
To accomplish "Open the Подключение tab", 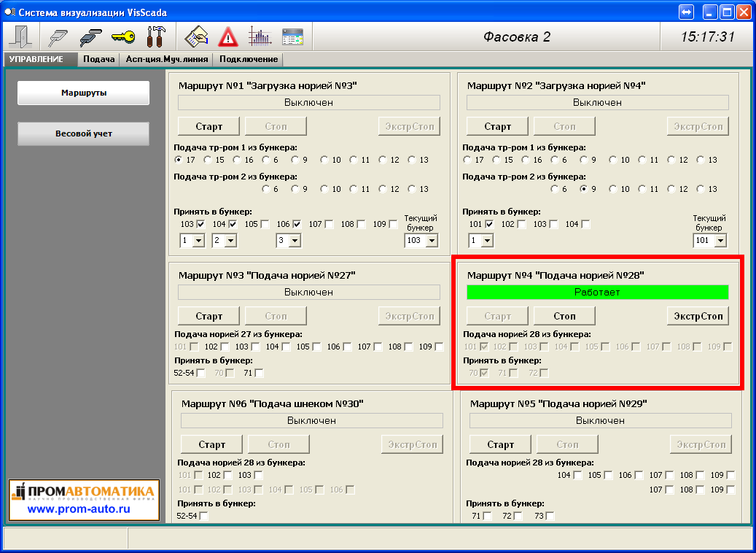I will [249, 59].
